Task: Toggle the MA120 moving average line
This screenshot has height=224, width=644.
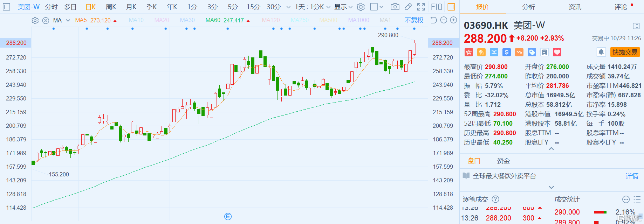Action: tap(272, 20)
